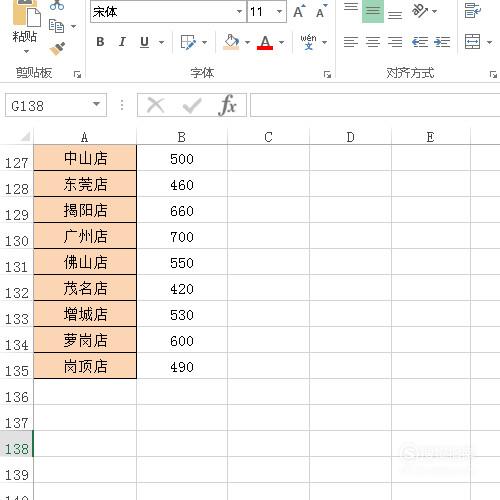Apply fill color paint bucket
Screen dimensions: 500x500
pyautogui.click(x=231, y=42)
